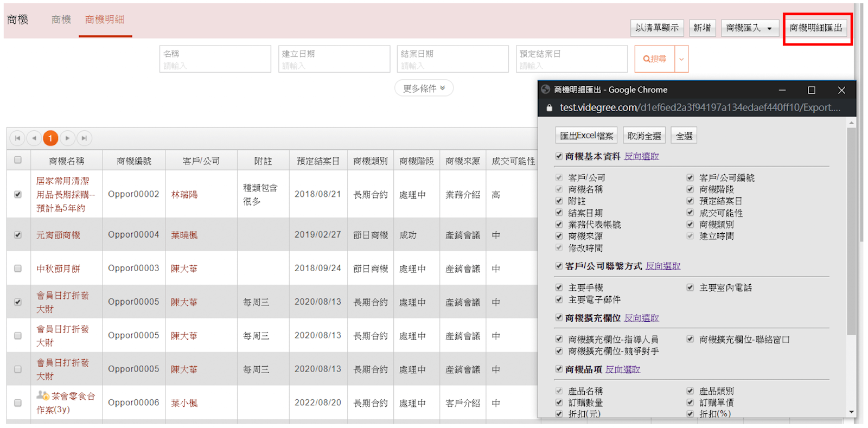The width and height of the screenshot is (868, 428).
Task: Click the export window vertical scrollbar
Action: pyautogui.click(x=851, y=231)
